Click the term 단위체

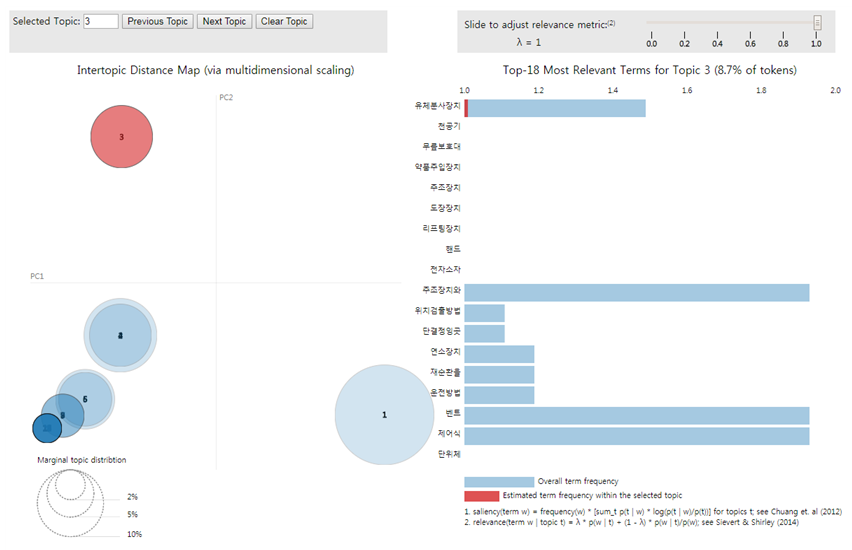449,454
